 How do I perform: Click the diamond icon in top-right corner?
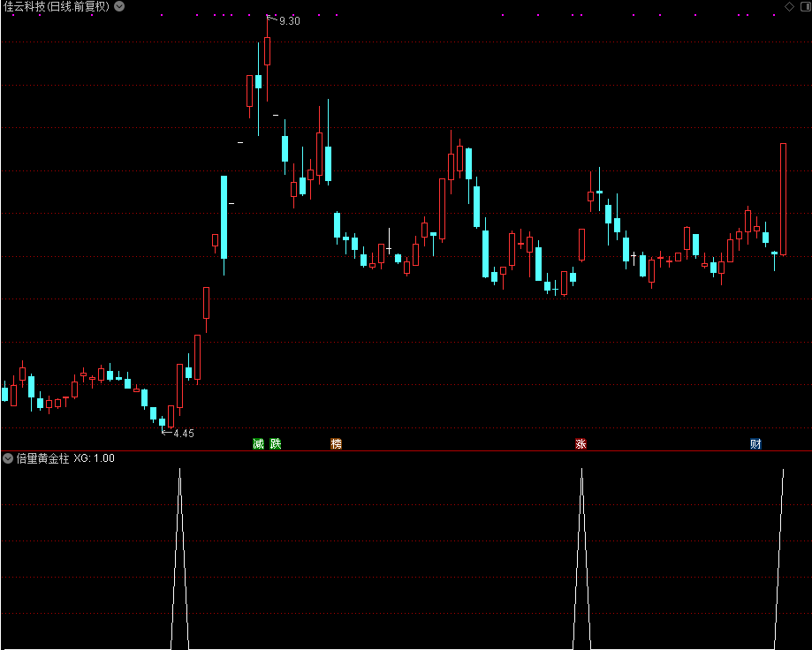(x=789, y=7)
